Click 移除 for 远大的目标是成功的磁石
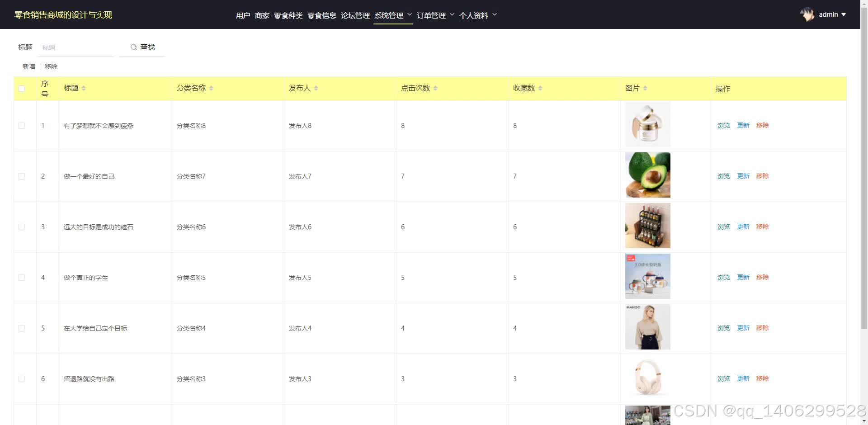The width and height of the screenshot is (868, 425). [x=763, y=227]
